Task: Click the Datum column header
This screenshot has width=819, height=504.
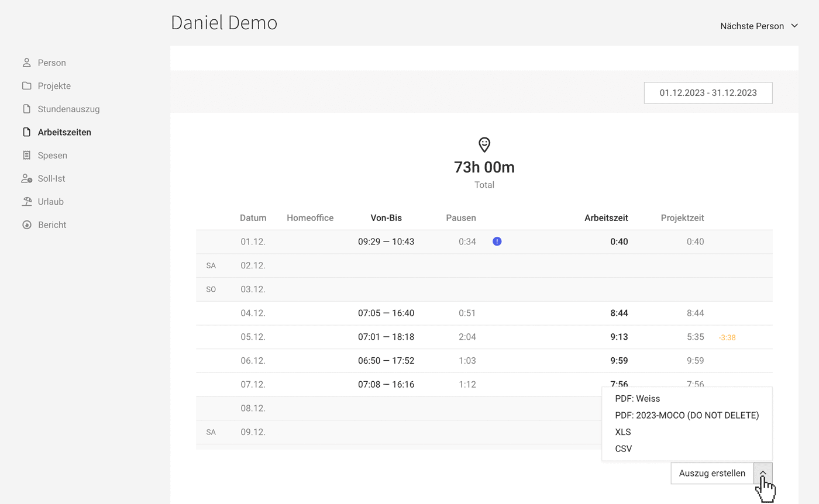Action: (x=253, y=218)
